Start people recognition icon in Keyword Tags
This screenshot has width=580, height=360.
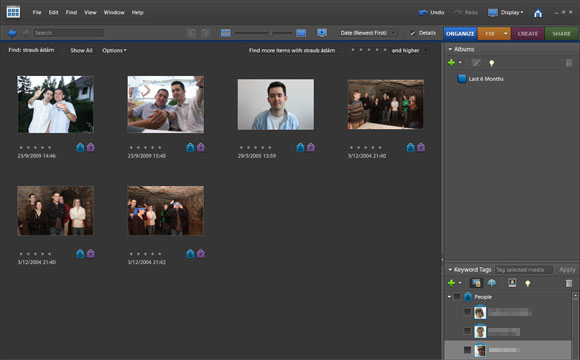click(512, 283)
